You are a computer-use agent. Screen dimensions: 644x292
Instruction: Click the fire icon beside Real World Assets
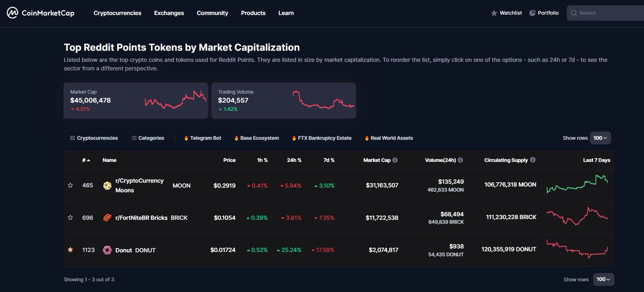[367, 138]
